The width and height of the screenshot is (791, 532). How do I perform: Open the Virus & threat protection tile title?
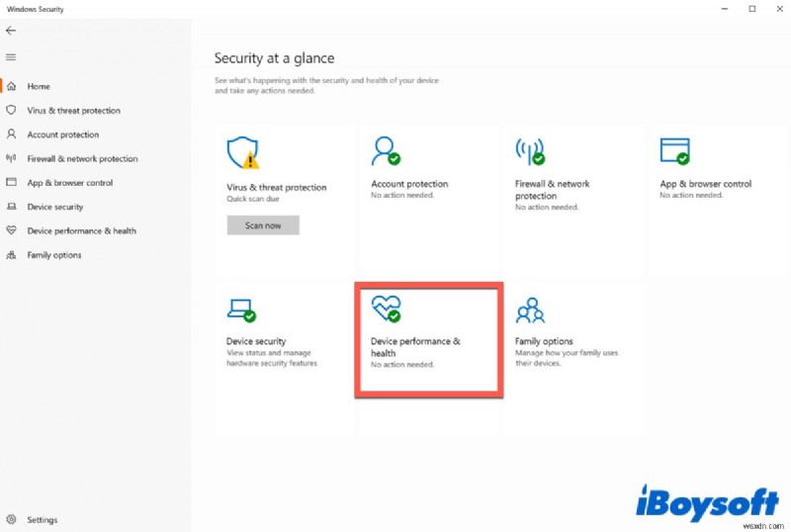tap(277, 187)
